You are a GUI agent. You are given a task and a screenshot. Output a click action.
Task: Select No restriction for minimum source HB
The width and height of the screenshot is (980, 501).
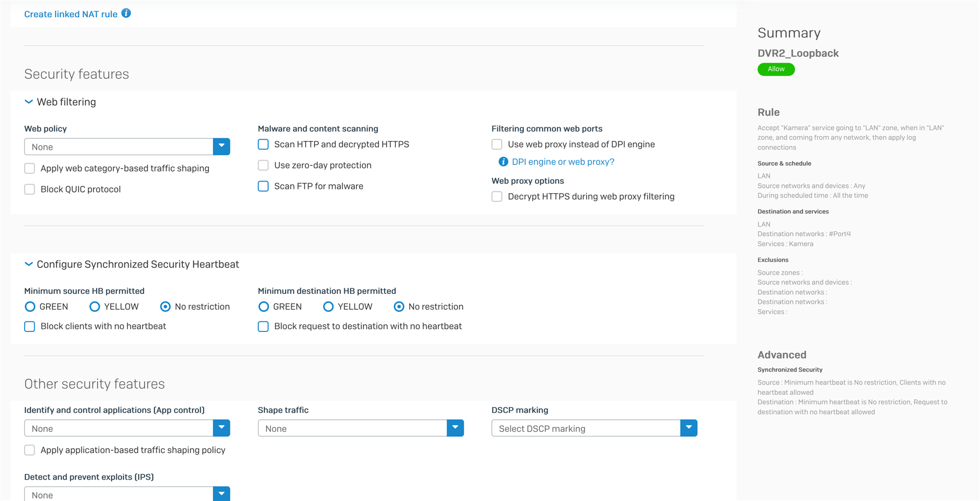165,306
